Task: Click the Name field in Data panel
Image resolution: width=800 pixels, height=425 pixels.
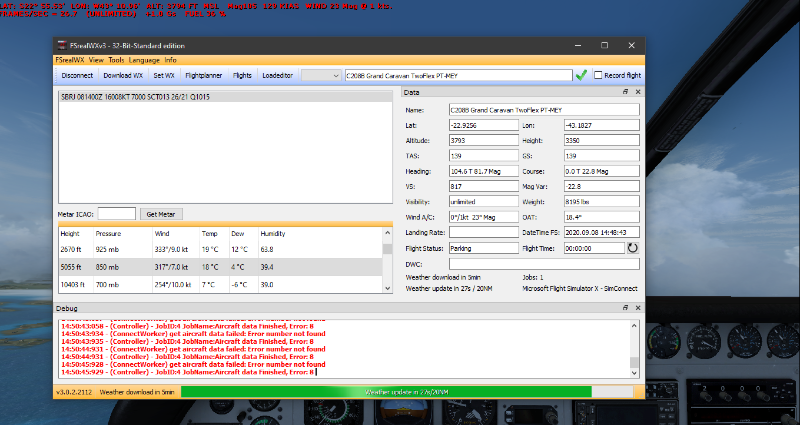Action: 544,110
